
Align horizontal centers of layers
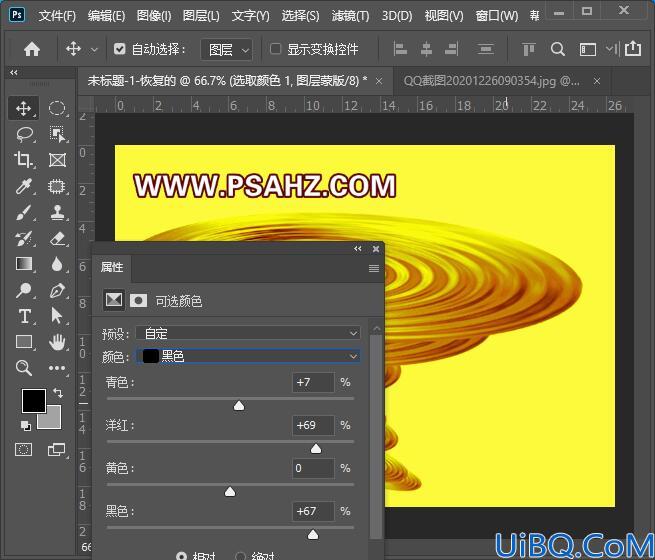coord(426,49)
